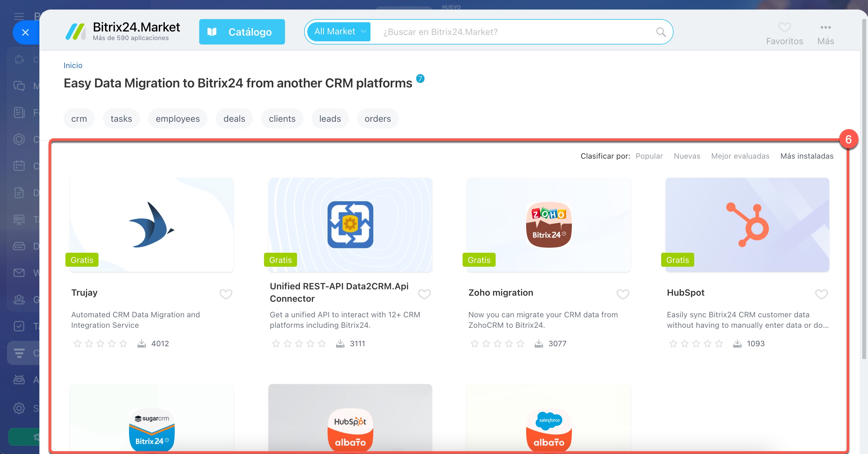The image size is (868, 454).
Task: Open the feed icon in sidebar
Action: coord(19,112)
